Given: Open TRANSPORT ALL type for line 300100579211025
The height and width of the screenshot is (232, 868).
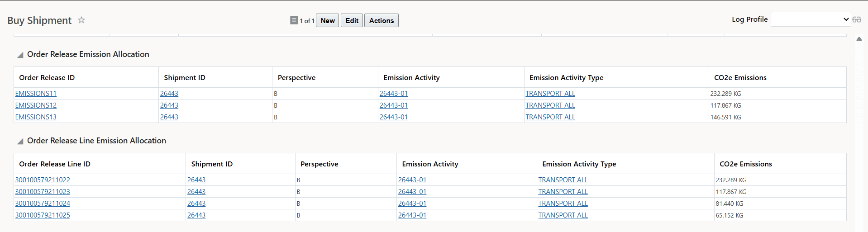Looking at the screenshot, I should (563, 215).
